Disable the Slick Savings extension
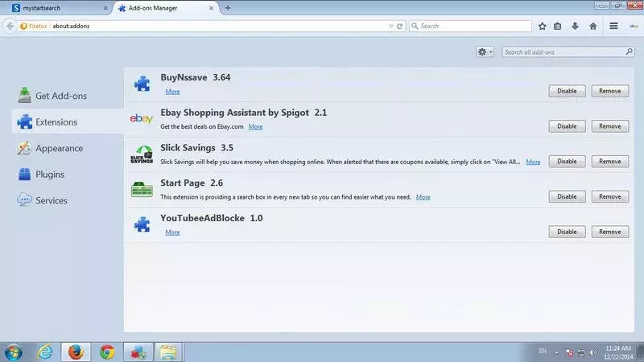 [567, 162]
